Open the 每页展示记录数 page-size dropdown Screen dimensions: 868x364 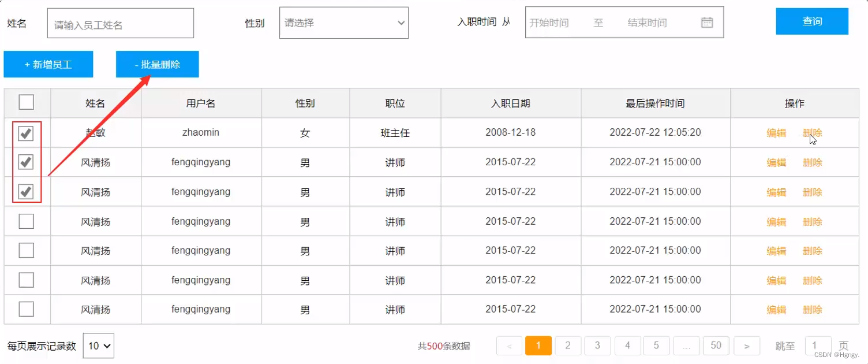[x=99, y=346]
